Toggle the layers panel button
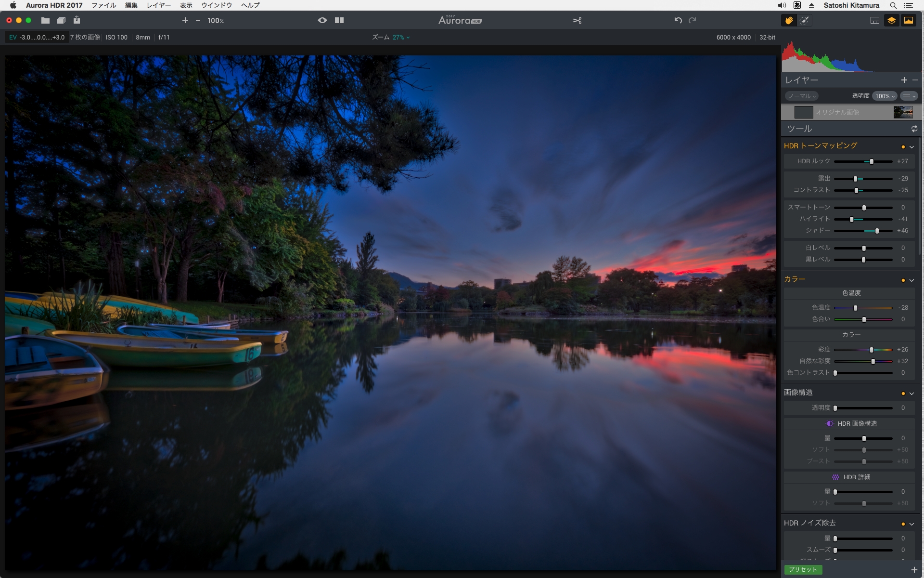 pos(891,20)
